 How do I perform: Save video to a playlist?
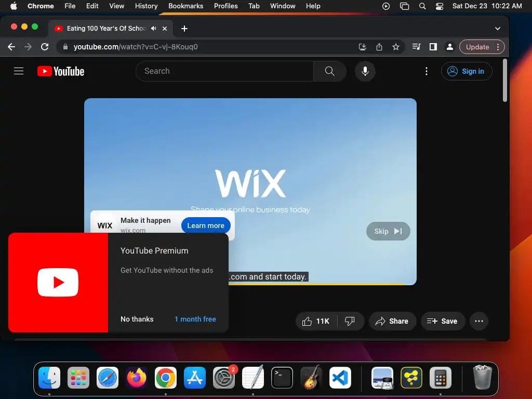coord(443,321)
